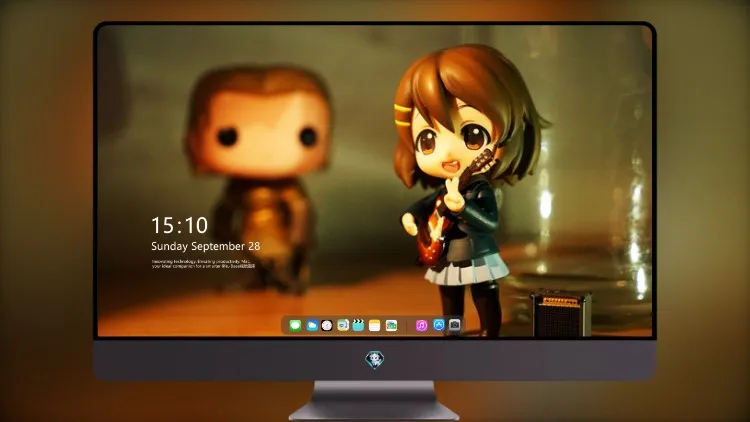Open the yellow Notes app in dock

tap(375, 326)
